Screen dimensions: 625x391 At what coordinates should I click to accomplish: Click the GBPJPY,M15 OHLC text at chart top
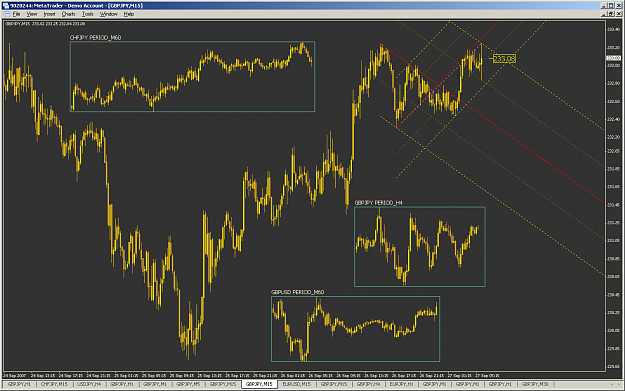(x=45, y=24)
